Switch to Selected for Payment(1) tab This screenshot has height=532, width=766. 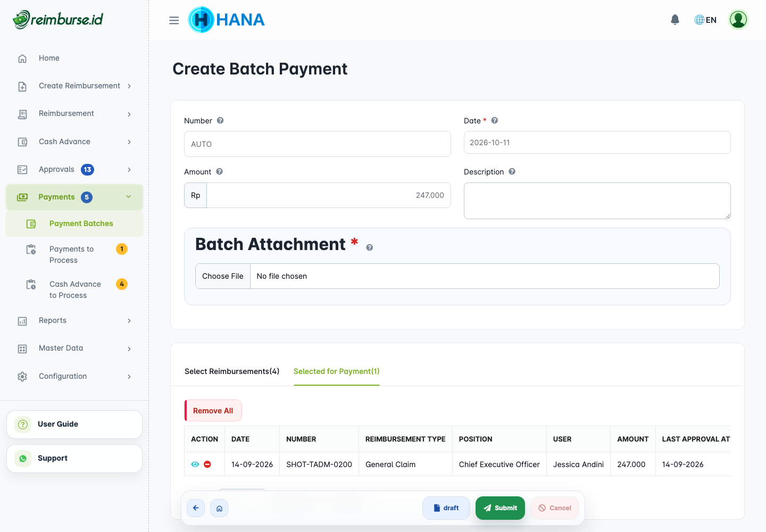[x=337, y=371]
